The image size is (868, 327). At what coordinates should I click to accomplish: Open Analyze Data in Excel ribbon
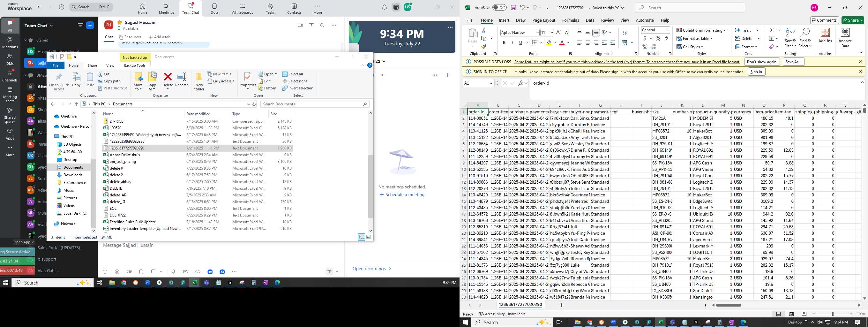click(845, 37)
